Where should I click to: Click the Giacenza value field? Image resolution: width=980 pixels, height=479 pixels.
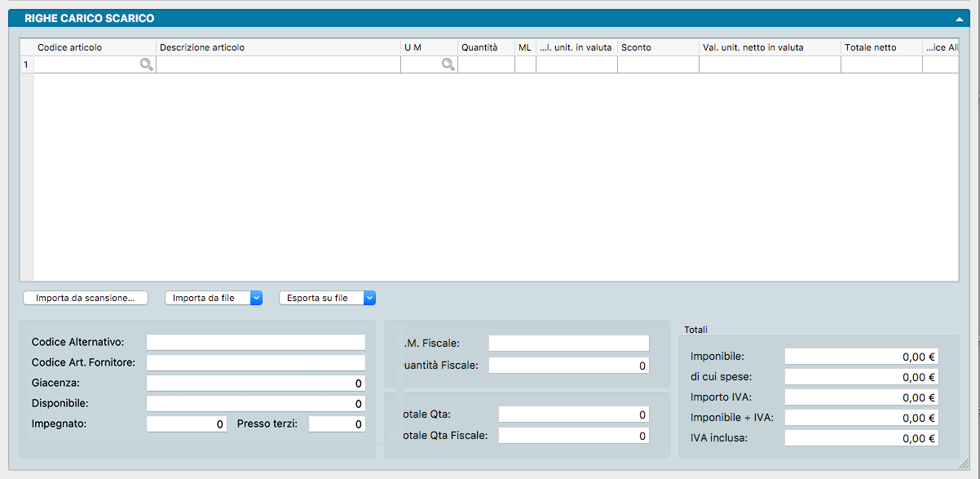(255, 383)
